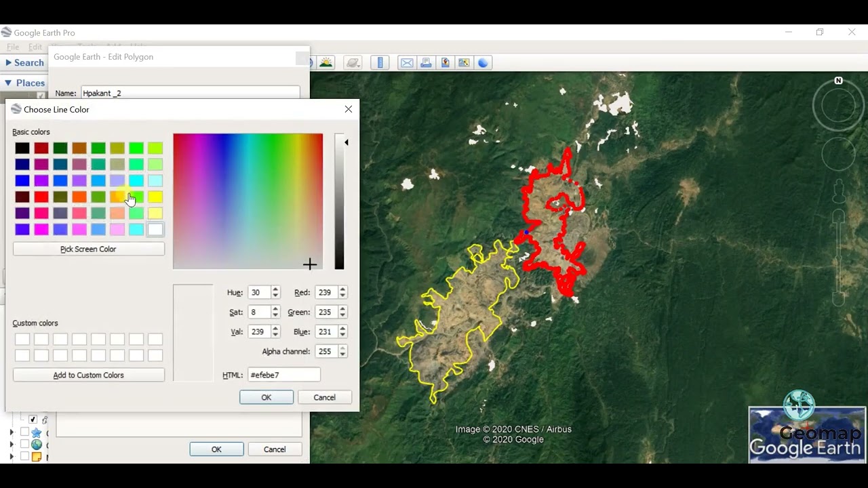Select the pure yellow basic color swatch
The height and width of the screenshot is (488, 868).
[155, 197]
